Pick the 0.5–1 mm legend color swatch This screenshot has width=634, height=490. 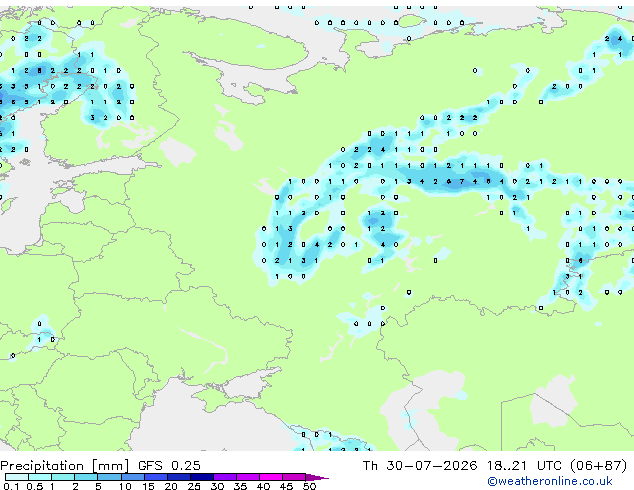(40, 477)
